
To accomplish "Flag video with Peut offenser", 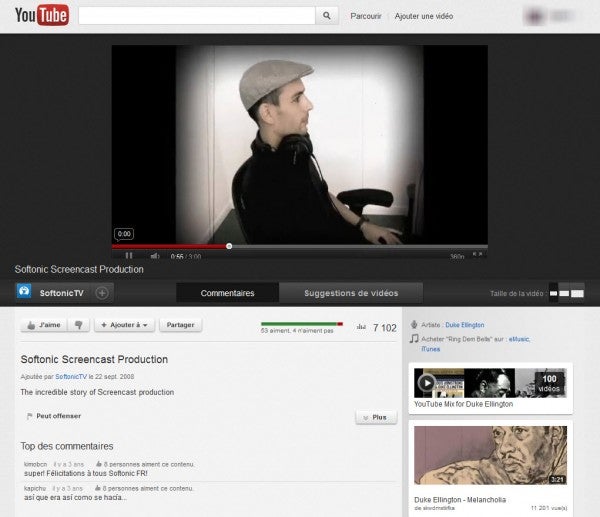I will [58, 416].
